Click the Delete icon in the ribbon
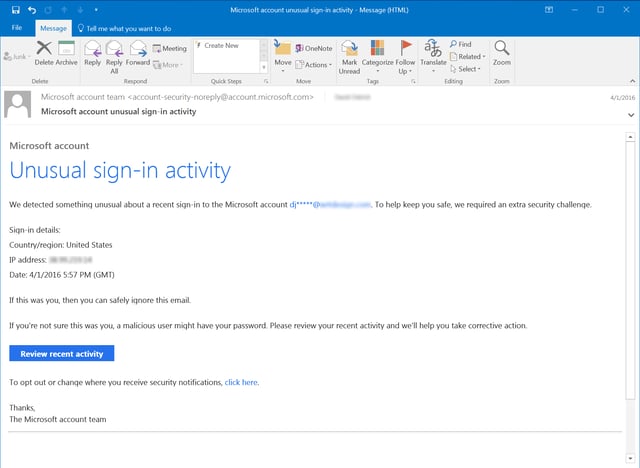Image resolution: width=640 pixels, height=468 pixels. (x=45, y=51)
